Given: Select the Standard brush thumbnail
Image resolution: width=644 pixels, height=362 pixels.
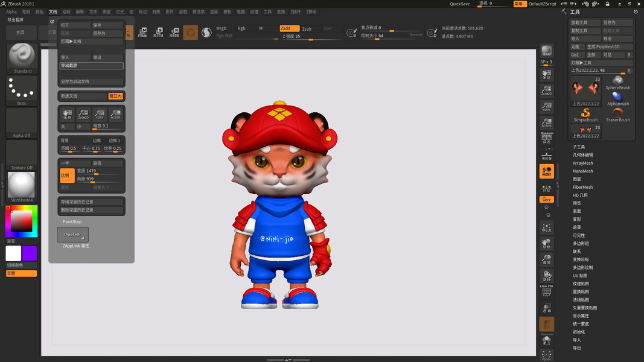Looking at the screenshot, I should point(22,59).
